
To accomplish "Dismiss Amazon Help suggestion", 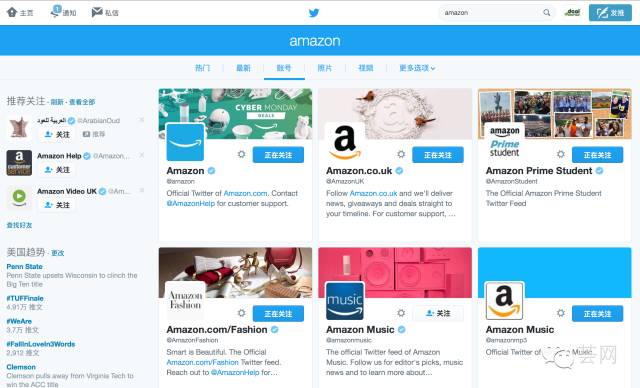I will pos(142,155).
